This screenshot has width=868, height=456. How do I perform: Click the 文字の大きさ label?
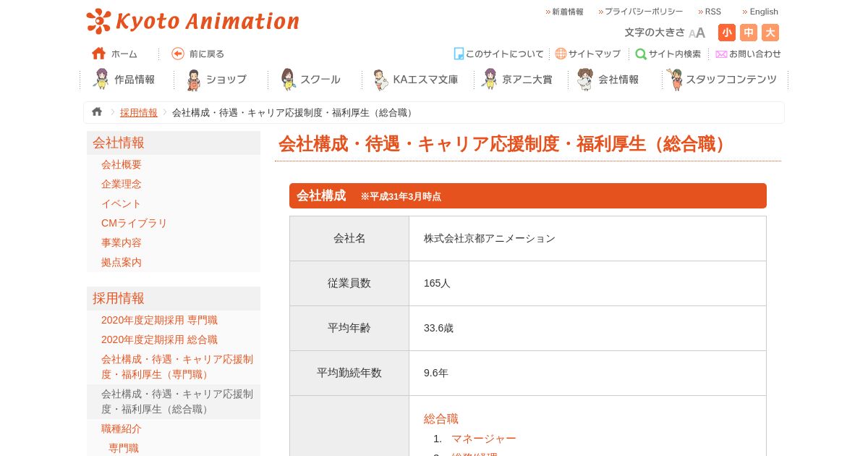click(x=655, y=33)
